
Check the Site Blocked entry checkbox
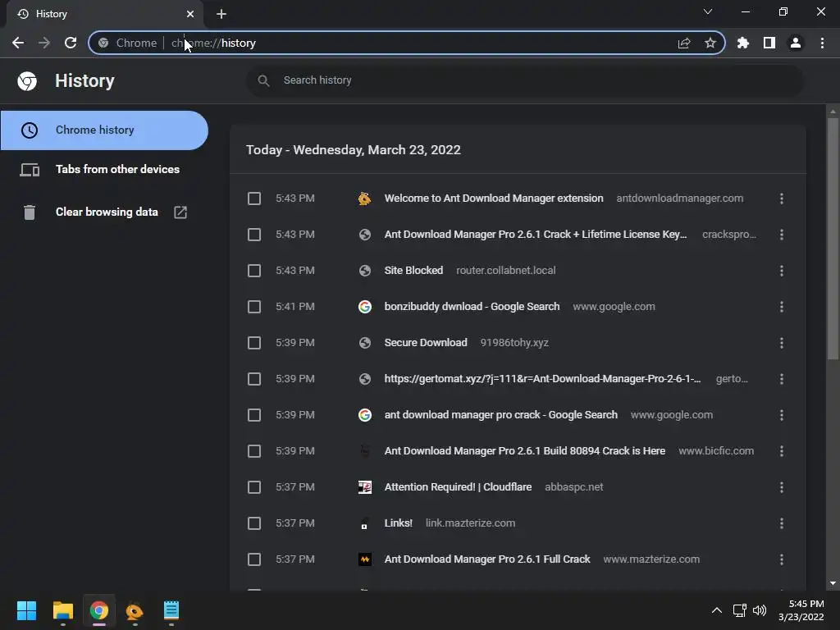coord(254,271)
